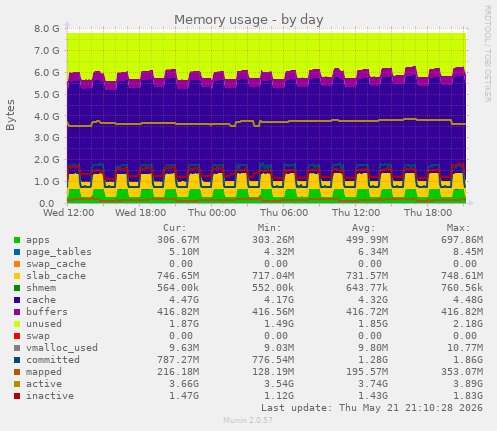Click slab_cache minimum value 717.04M
The height and width of the screenshot is (431, 497).
point(273,276)
